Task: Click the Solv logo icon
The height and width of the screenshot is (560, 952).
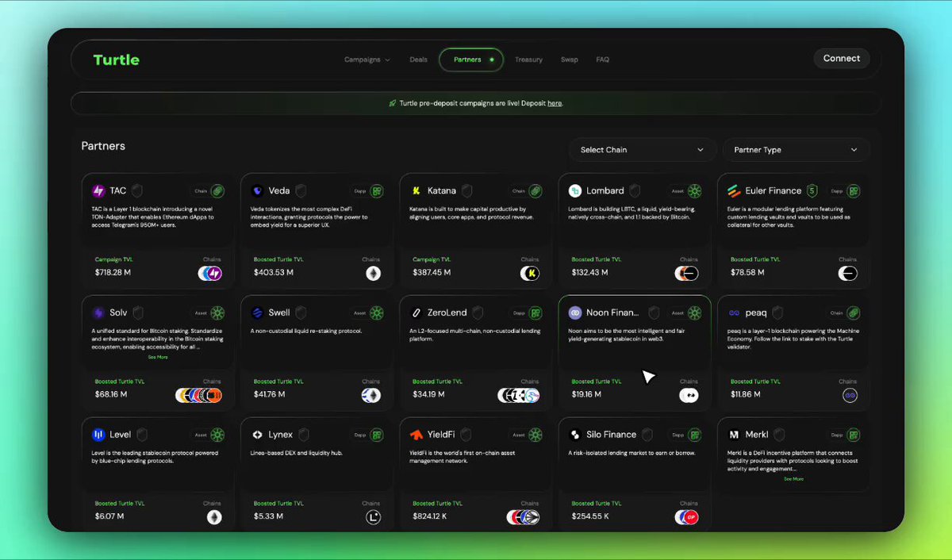Action: [x=98, y=313]
